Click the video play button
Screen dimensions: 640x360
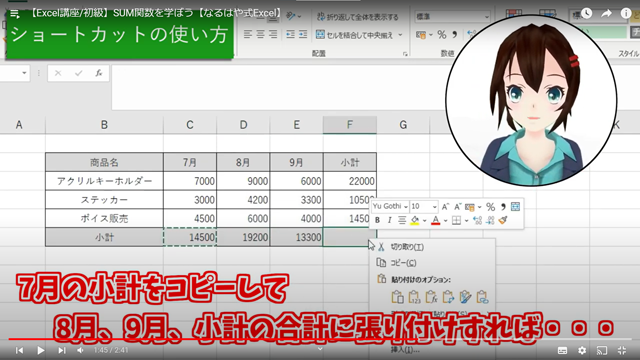(x=40, y=350)
